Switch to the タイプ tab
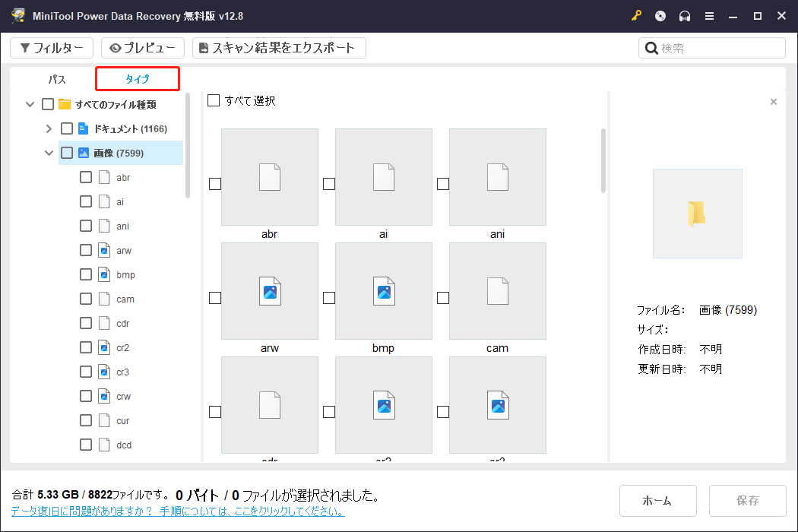This screenshot has height=532, width=798. click(x=137, y=78)
